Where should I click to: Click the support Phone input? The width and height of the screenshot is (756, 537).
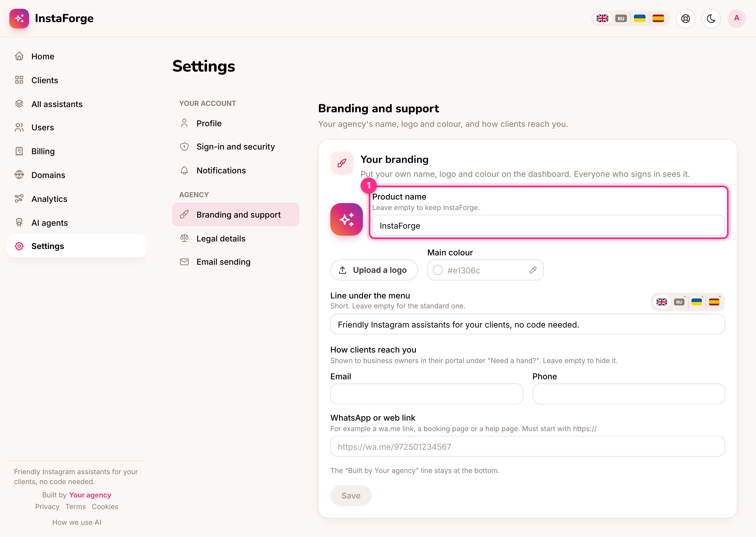click(629, 394)
